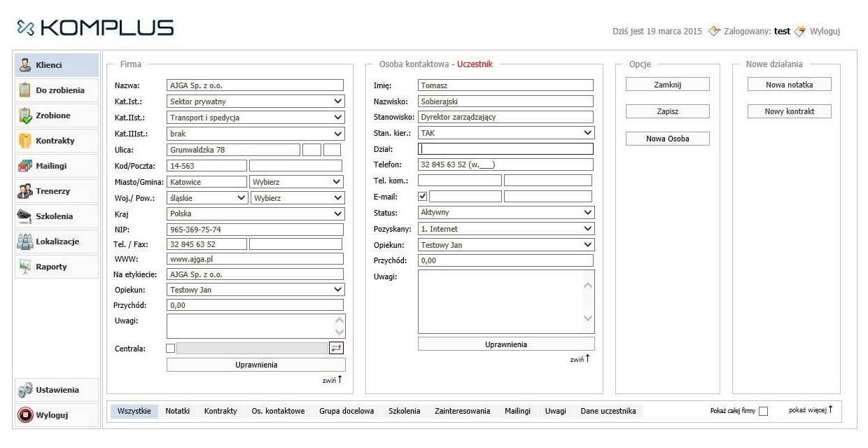
Task: Switch to the Os. kontaktowe tab
Action: click(x=278, y=412)
